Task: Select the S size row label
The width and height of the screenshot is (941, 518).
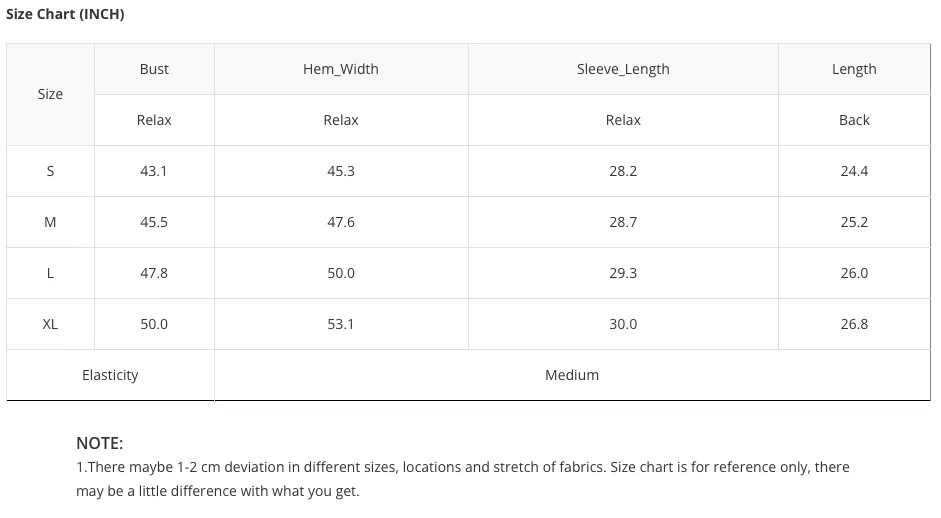Action: pos(50,171)
